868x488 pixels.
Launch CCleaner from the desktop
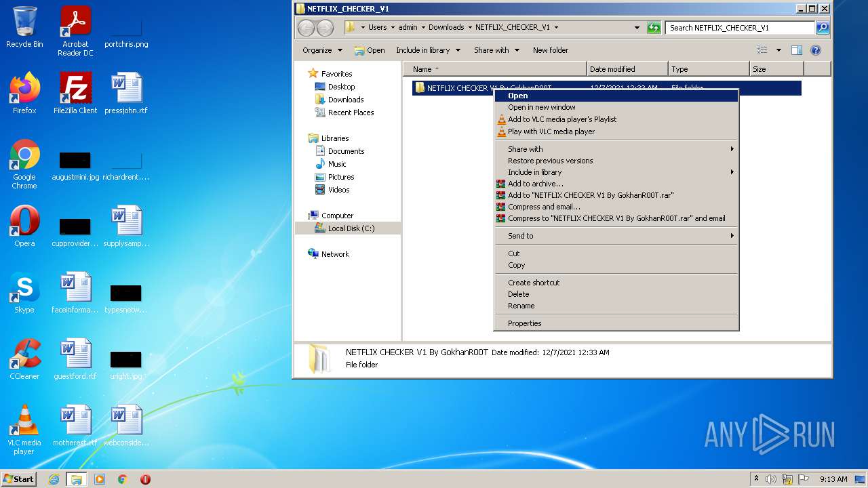pyautogui.click(x=24, y=359)
